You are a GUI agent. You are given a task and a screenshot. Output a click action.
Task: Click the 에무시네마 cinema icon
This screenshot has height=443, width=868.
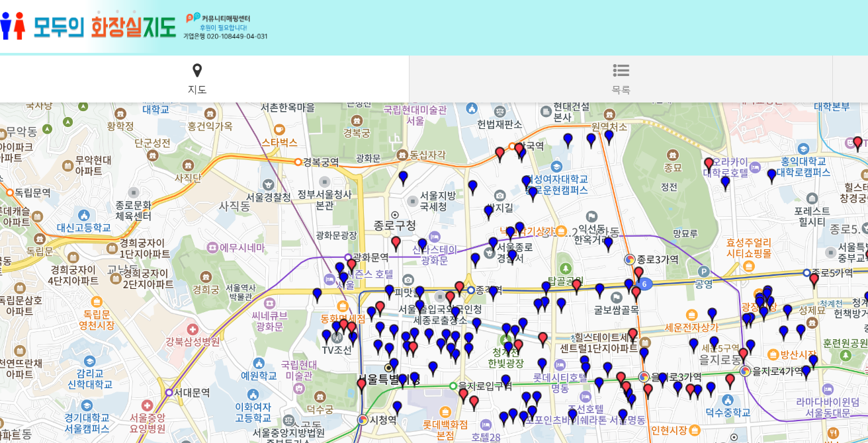212,247
